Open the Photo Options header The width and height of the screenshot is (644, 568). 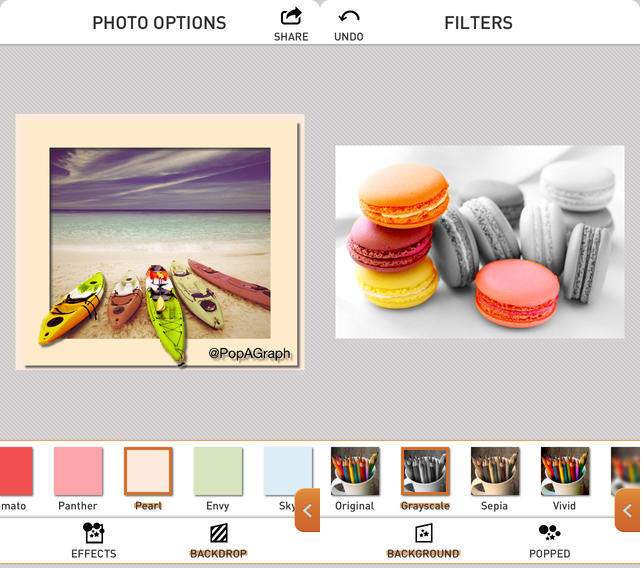point(159,23)
